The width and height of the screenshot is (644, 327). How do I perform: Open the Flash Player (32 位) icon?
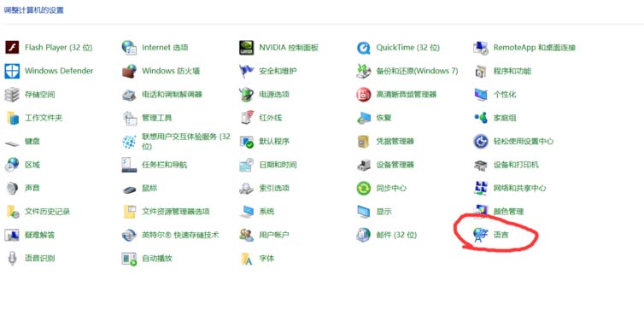click(x=12, y=48)
